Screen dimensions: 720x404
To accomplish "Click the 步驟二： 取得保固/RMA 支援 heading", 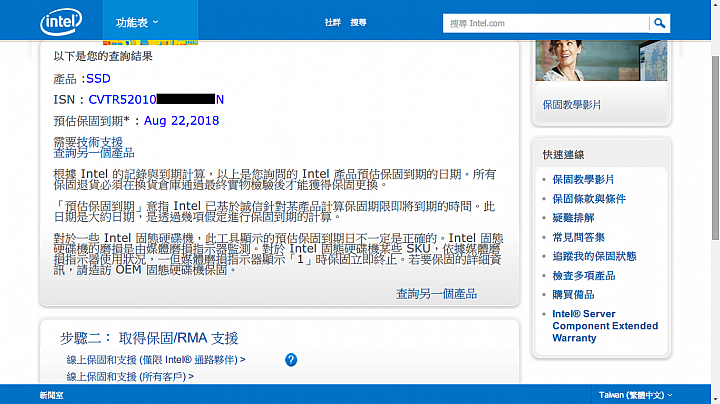I will (x=149, y=338).
